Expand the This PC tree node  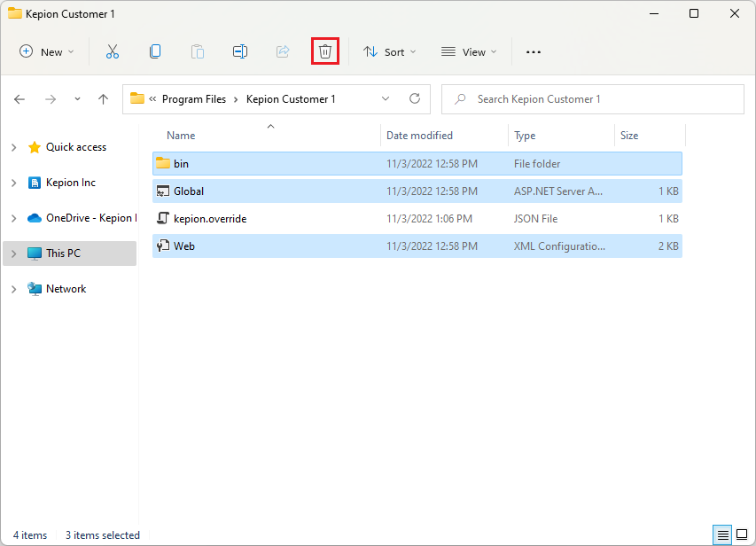tap(14, 253)
